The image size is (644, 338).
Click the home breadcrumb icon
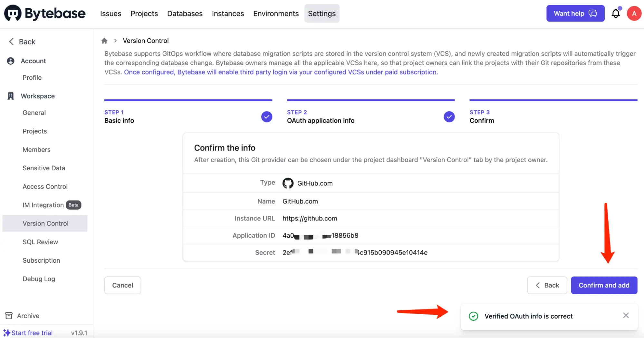click(x=104, y=41)
